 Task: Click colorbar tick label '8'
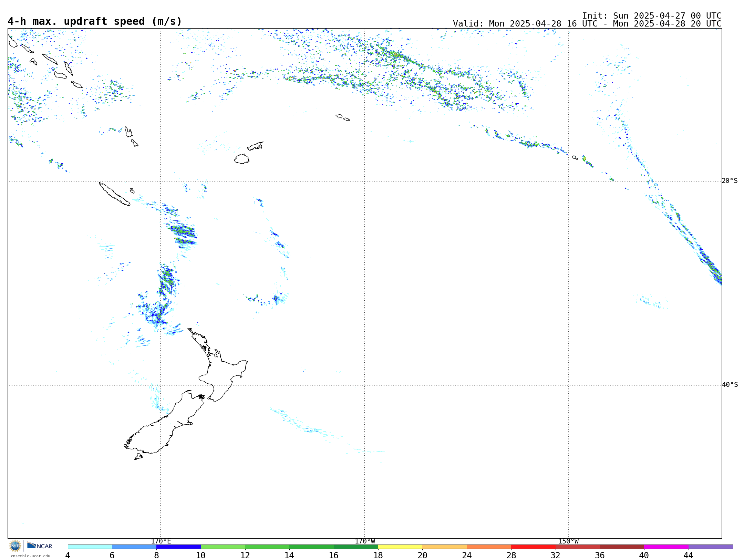(x=156, y=555)
